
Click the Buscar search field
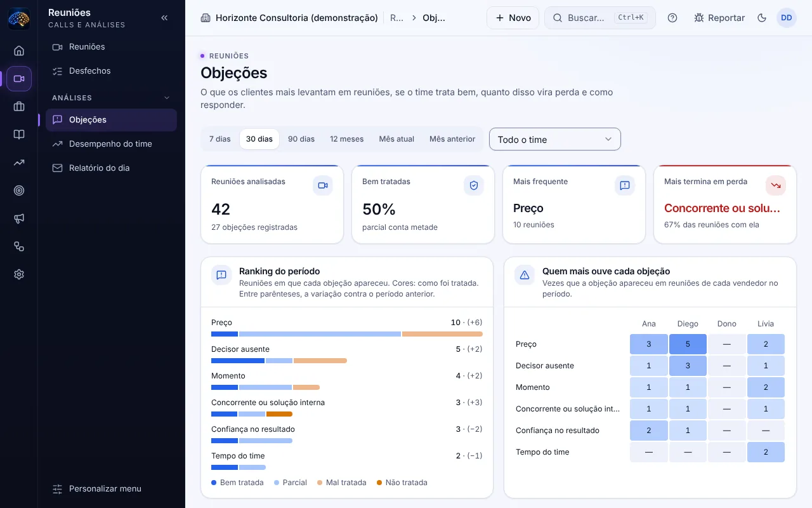click(600, 18)
